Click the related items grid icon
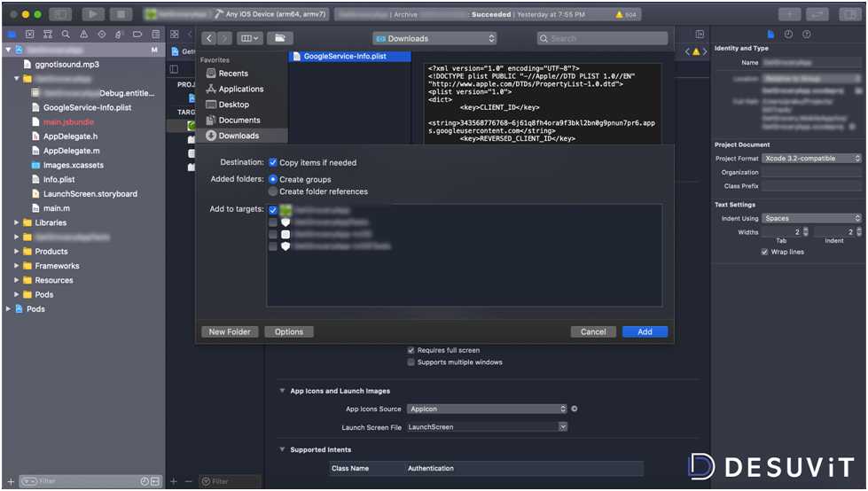The width and height of the screenshot is (868, 491). tap(175, 35)
